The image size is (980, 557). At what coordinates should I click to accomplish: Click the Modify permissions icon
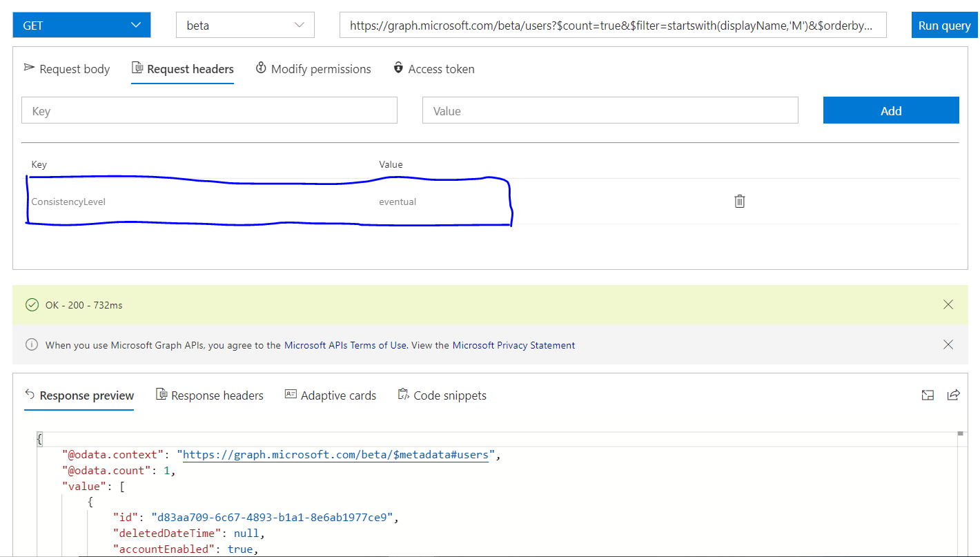[x=261, y=68]
